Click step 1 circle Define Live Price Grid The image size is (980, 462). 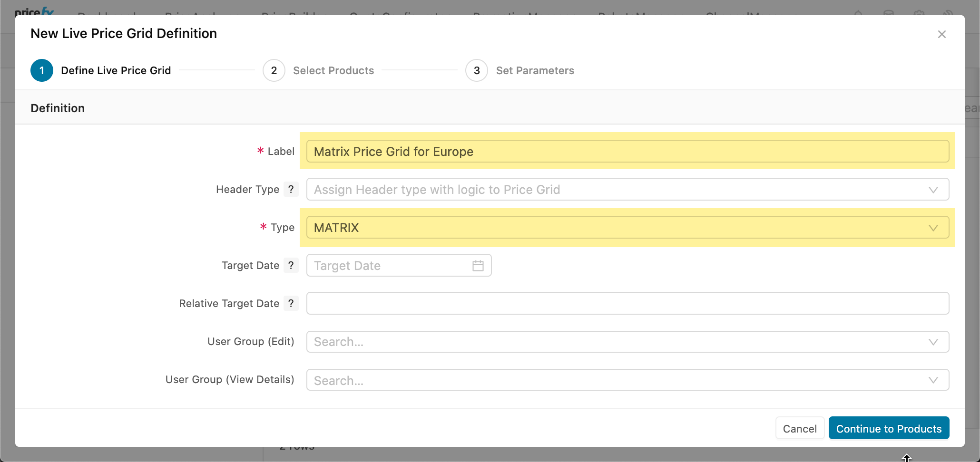pos(42,70)
